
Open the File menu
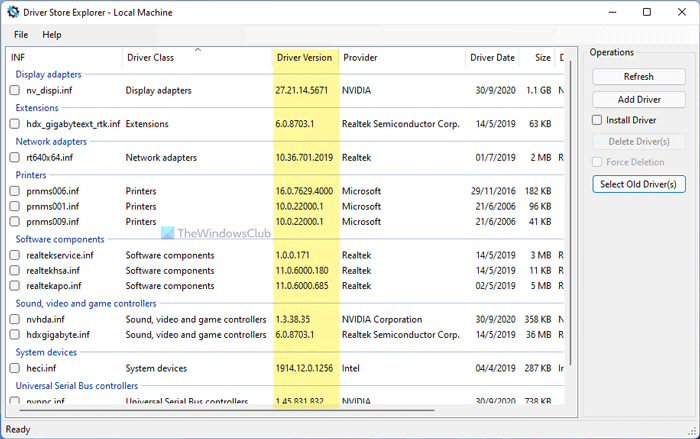point(21,34)
